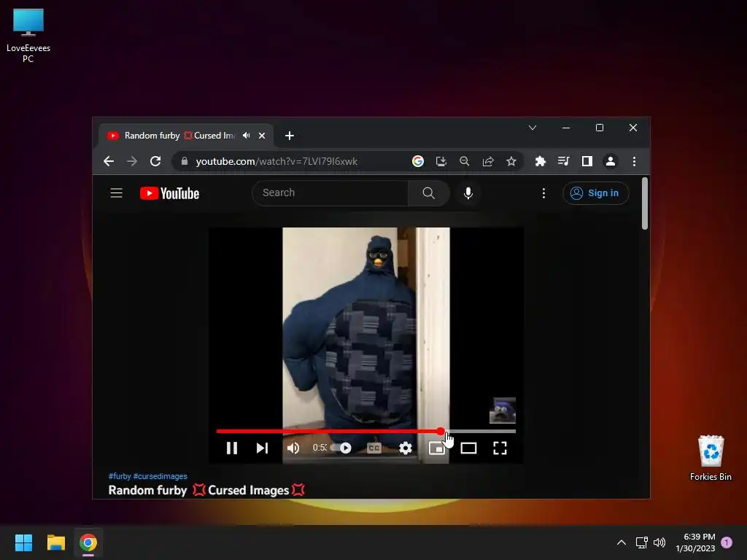
Task: Go forward in Chrome
Action: click(x=132, y=161)
